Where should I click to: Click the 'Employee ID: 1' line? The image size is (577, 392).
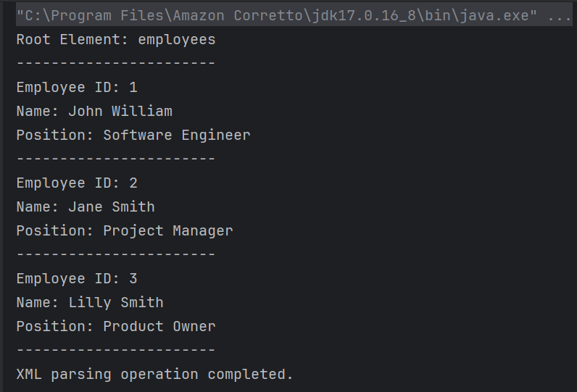pos(77,88)
